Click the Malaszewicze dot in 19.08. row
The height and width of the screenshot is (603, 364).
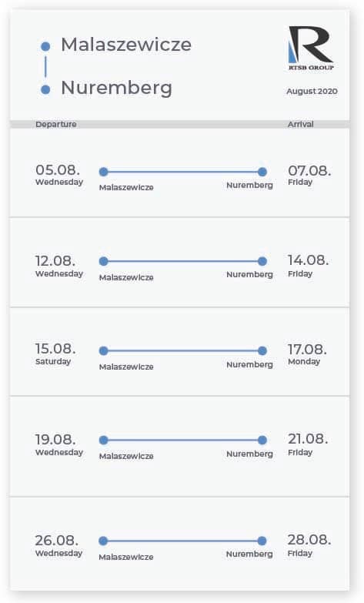coord(103,440)
